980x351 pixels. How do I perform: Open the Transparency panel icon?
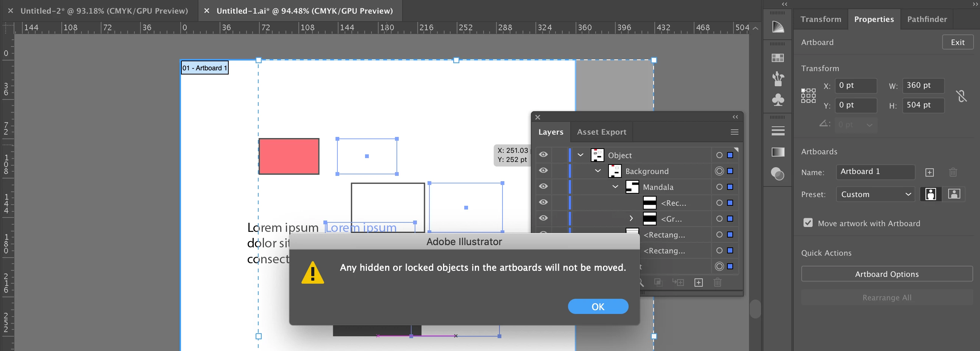pos(778,174)
